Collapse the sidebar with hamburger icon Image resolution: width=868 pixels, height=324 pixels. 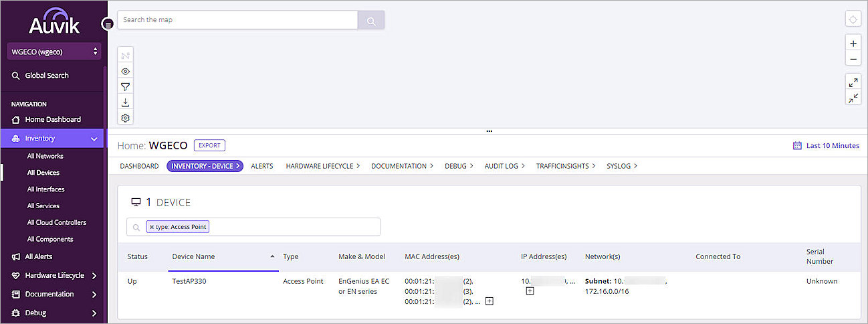pos(108,24)
